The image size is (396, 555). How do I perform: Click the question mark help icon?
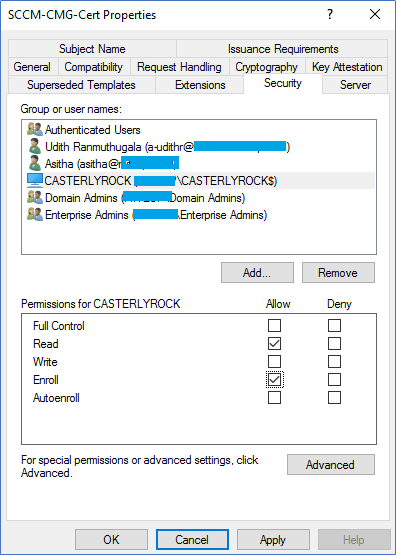(x=330, y=15)
